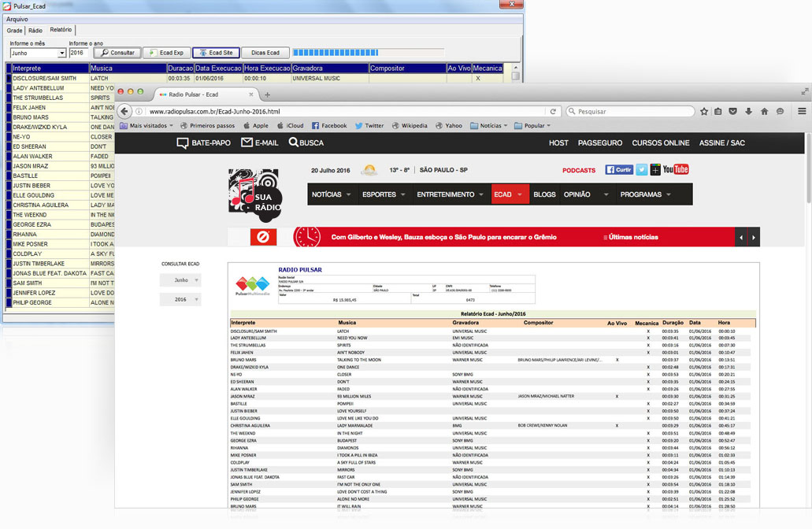Click the Dicas Ecad button
Viewport: 812px width, 529px height.
[265, 53]
